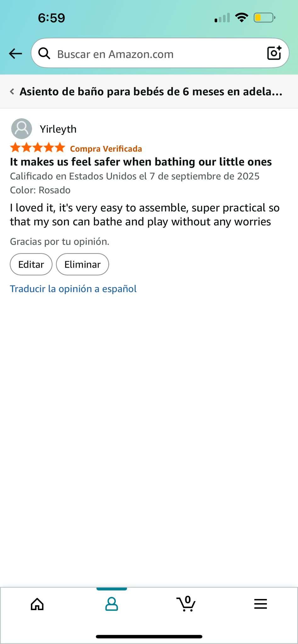Tap Yirleyth's profile avatar
Screen dimensions: 298x644
[x=22, y=129]
